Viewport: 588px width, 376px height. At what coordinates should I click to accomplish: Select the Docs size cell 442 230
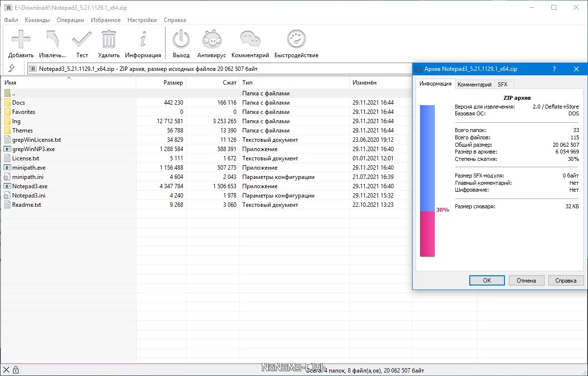click(174, 103)
